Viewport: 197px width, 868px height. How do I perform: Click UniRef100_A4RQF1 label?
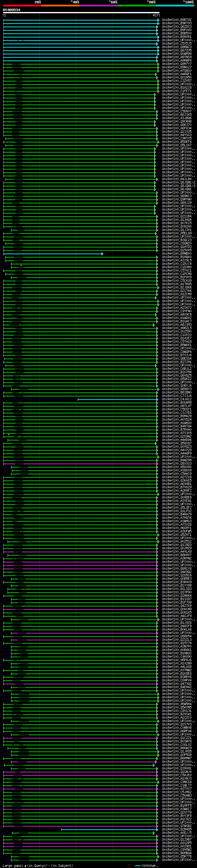pos(176,74)
